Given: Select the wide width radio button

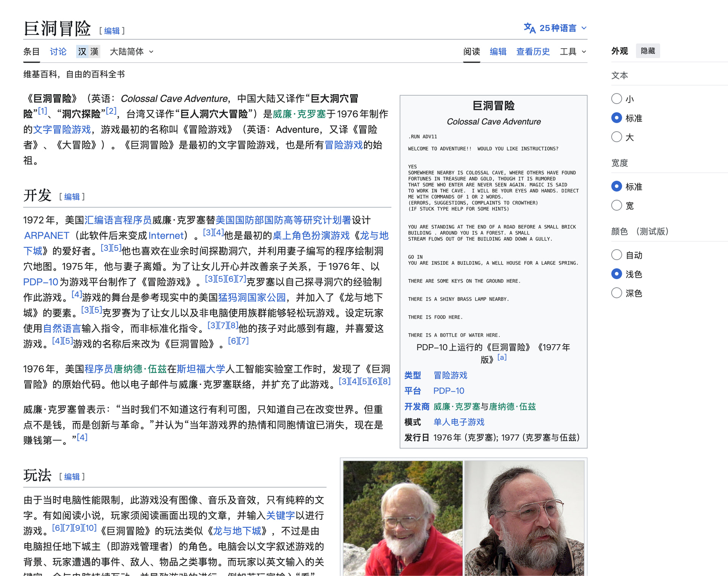Looking at the screenshot, I should (617, 206).
